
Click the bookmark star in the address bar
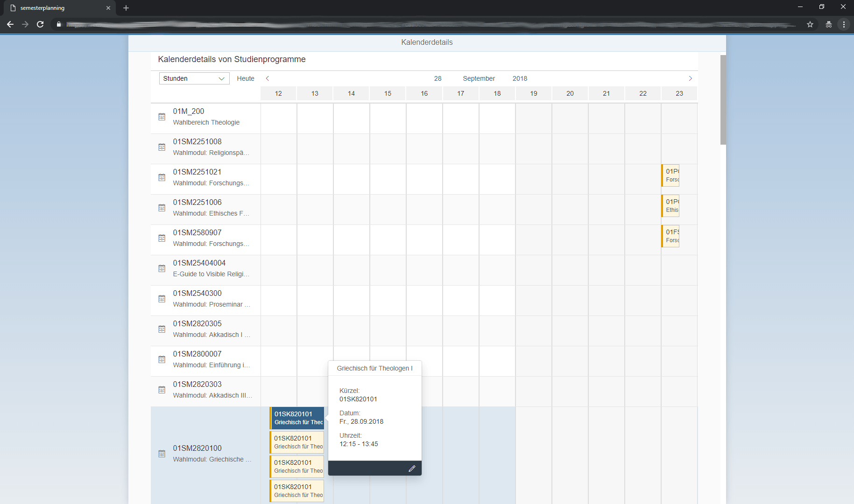tap(811, 24)
